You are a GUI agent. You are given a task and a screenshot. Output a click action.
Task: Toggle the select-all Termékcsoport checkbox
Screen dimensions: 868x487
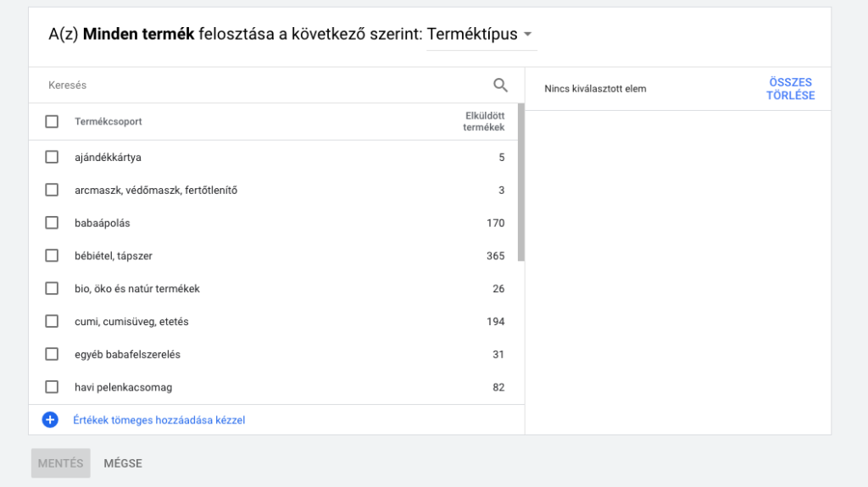pos(52,121)
